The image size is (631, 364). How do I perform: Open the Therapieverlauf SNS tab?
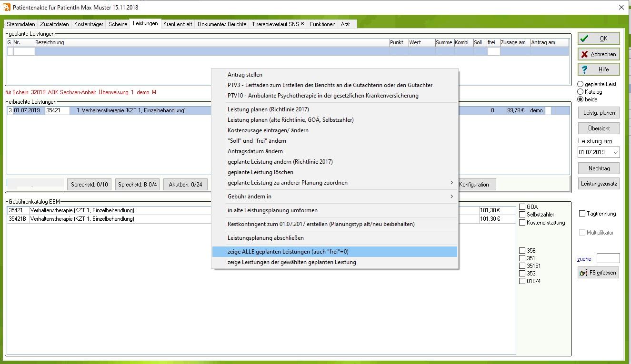tap(278, 24)
